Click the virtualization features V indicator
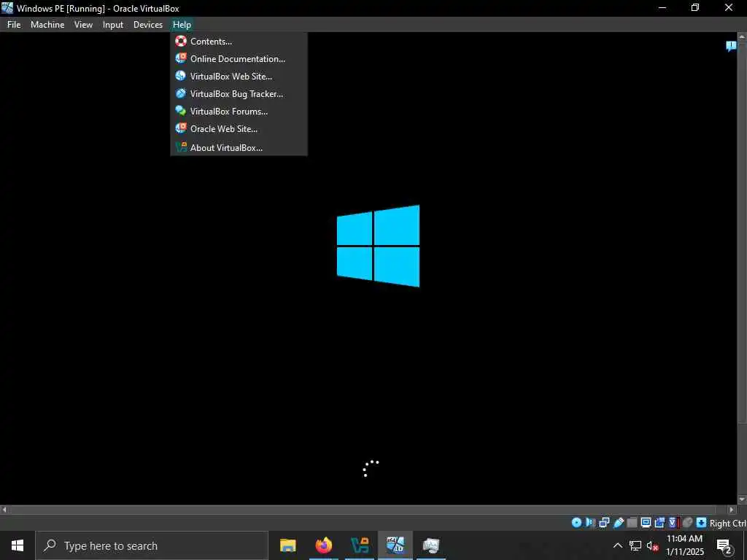Viewport: 747px width, 560px height. click(x=673, y=523)
